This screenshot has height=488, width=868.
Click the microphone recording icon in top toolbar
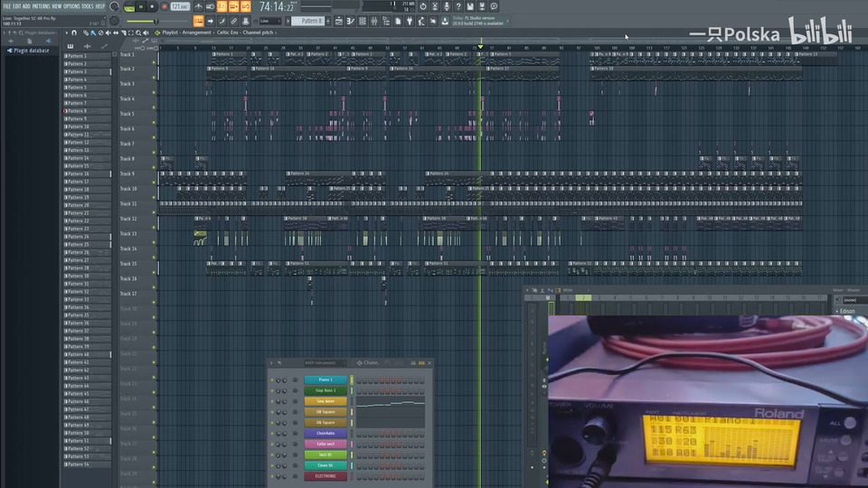point(446,6)
